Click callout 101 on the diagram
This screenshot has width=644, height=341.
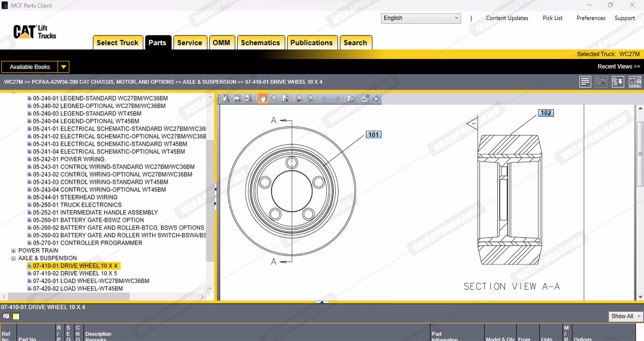(x=373, y=135)
